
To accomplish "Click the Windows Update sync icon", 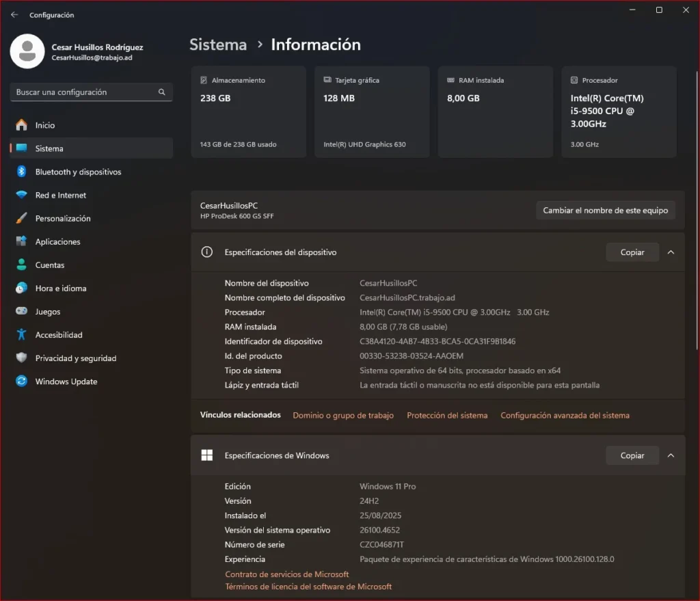I will click(21, 381).
